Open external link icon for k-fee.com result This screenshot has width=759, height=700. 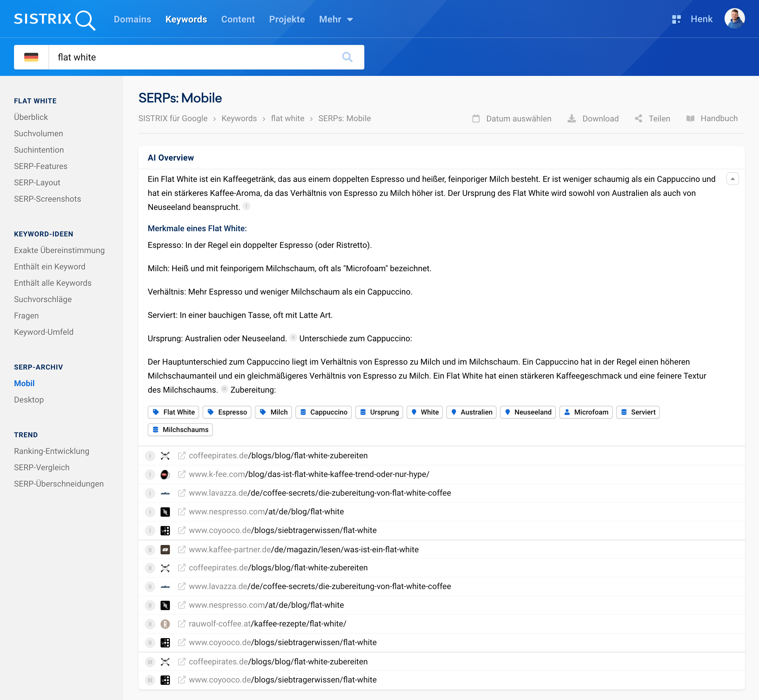click(x=182, y=474)
